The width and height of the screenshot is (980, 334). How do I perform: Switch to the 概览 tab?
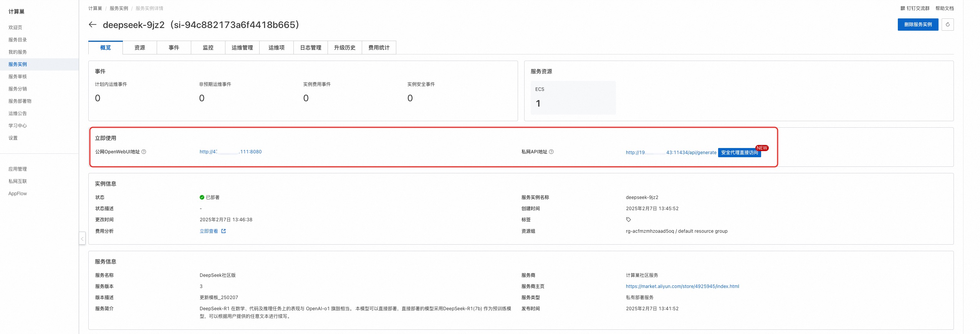106,48
